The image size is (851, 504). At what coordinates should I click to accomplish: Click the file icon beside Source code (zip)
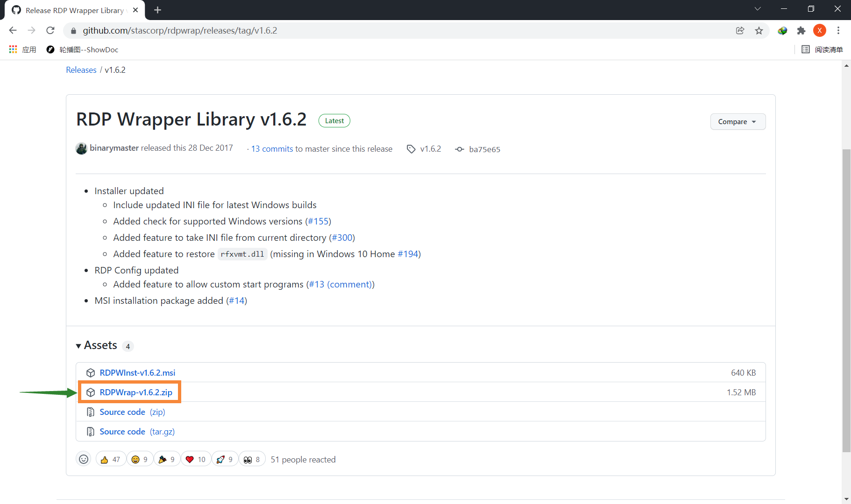point(91,412)
